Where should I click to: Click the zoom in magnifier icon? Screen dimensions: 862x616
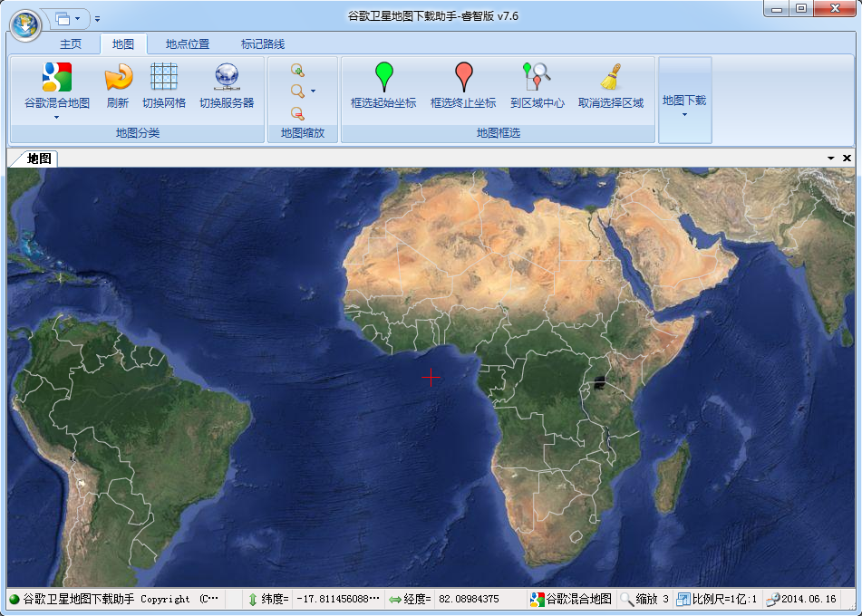[297, 71]
